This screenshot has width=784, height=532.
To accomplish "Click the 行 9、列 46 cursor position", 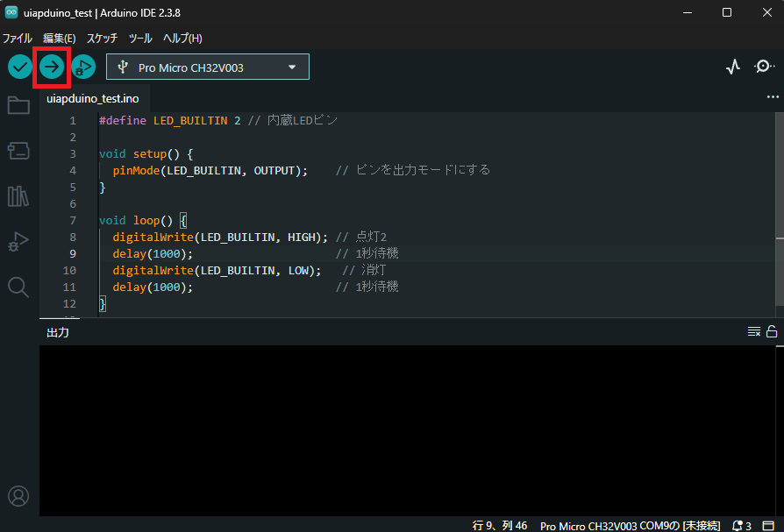I will (500, 526).
